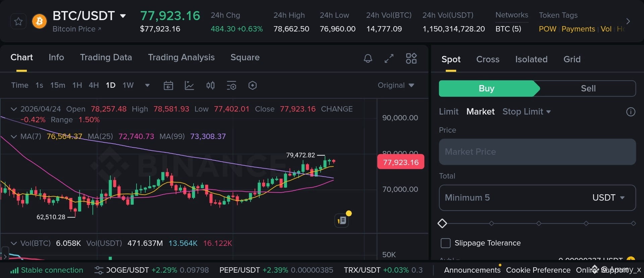The width and height of the screenshot is (644, 278).
Task: Open the TRX/USDT ticker in the footer
Action: [383, 270]
